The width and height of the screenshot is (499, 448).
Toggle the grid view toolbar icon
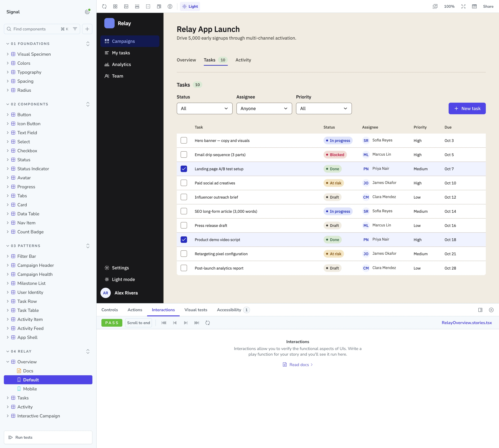click(x=115, y=6)
